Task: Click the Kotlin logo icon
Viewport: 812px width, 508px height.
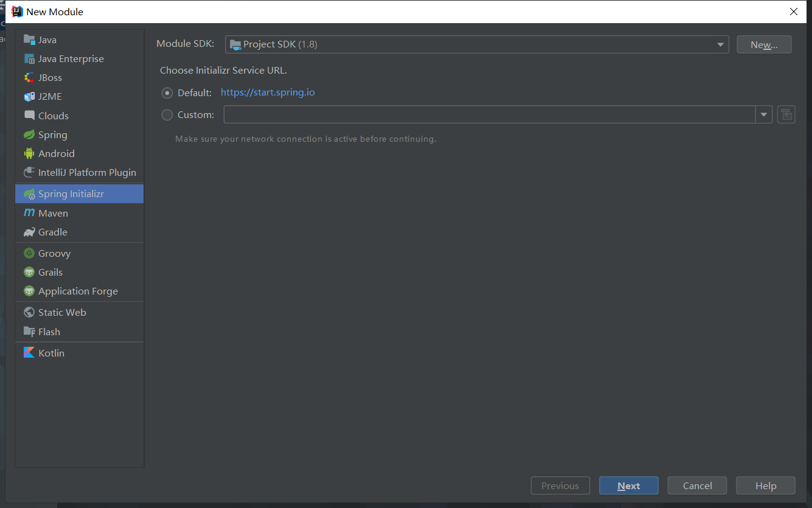Action: click(29, 352)
